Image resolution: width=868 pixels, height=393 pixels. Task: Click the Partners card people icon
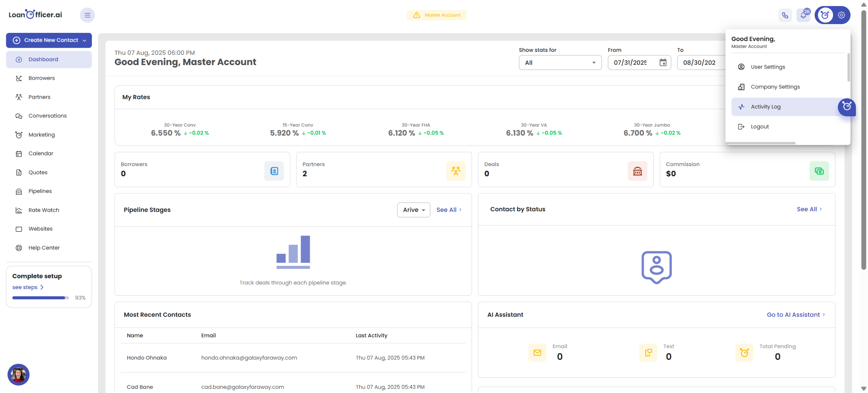456,171
